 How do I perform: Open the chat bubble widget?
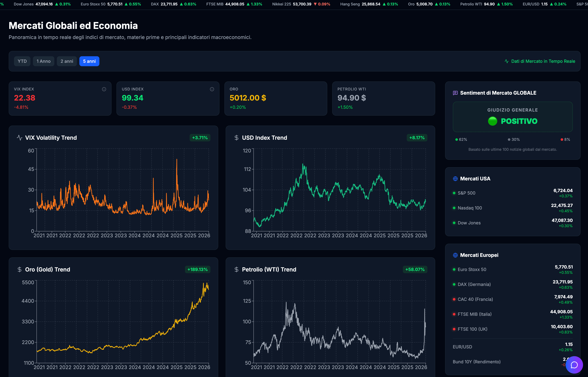click(x=574, y=365)
